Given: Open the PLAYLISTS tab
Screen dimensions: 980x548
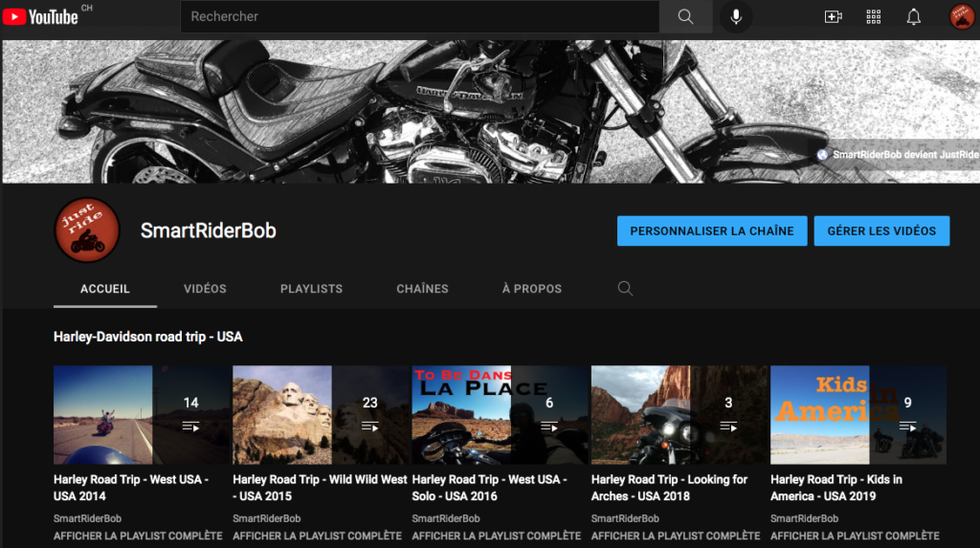Looking at the screenshot, I should pyautogui.click(x=311, y=289).
